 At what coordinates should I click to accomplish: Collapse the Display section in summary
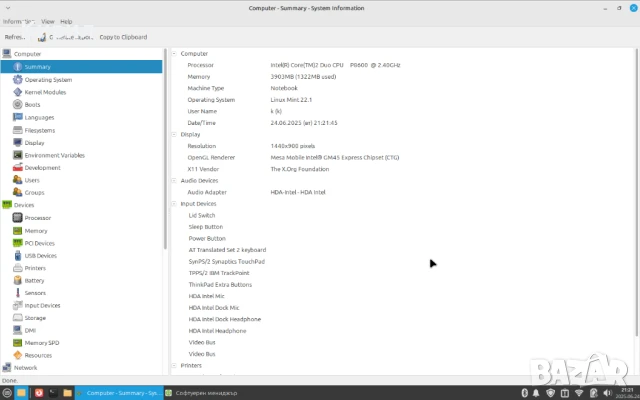(x=173, y=134)
